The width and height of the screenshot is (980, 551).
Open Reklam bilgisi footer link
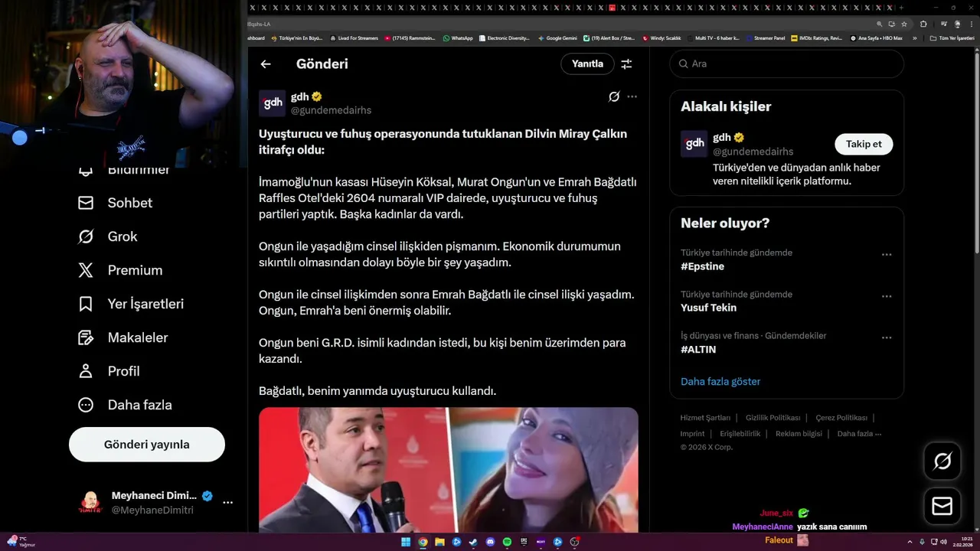tap(799, 434)
